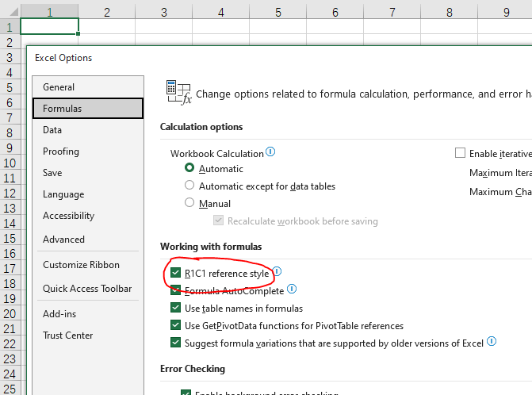Select row header 5
The width and height of the screenshot is (532, 395).
click(10, 87)
